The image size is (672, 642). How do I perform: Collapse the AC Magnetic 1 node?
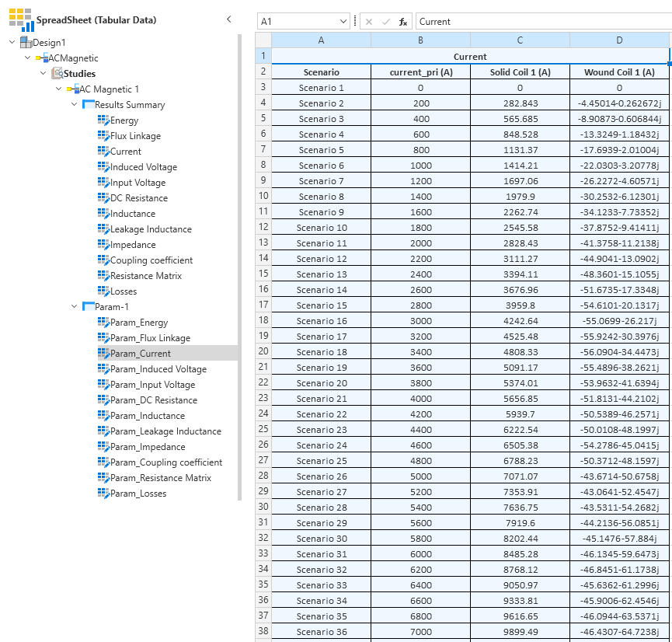coord(59,89)
